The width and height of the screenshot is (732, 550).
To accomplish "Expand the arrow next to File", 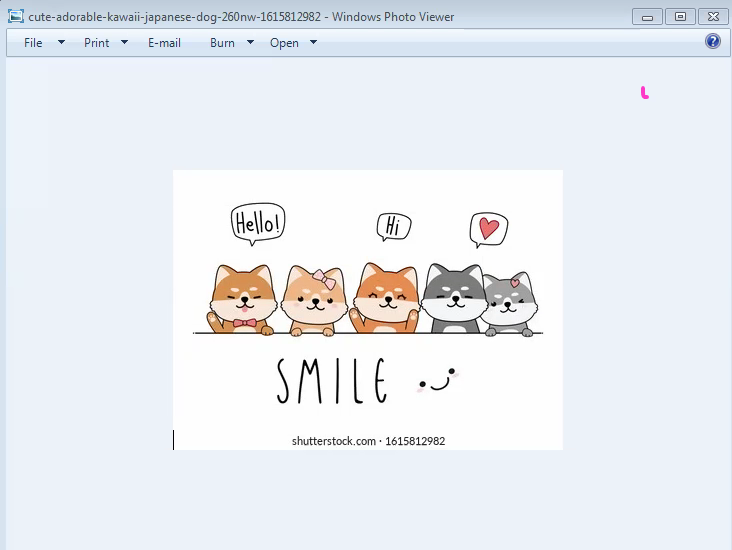I will (x=61, y=43).
